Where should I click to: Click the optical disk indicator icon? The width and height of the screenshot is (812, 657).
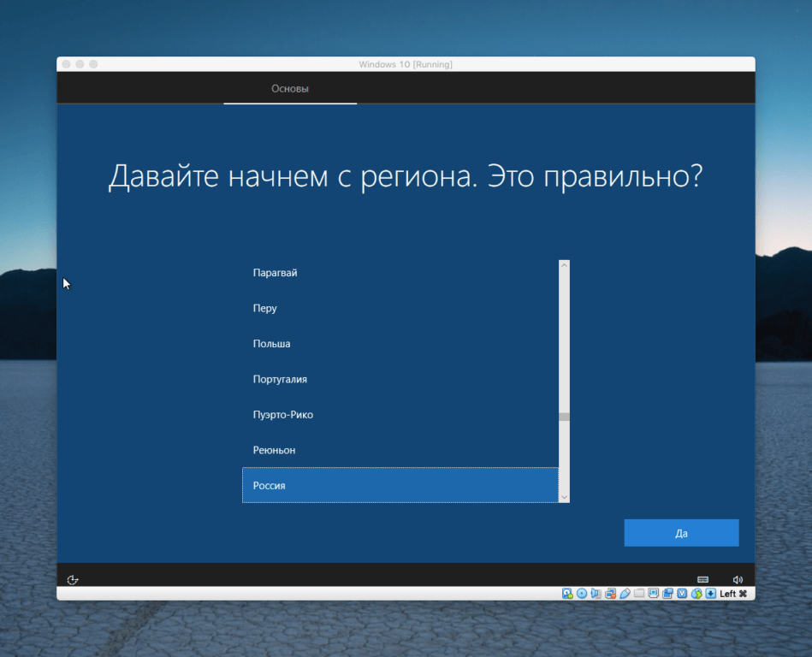(582, 594)
